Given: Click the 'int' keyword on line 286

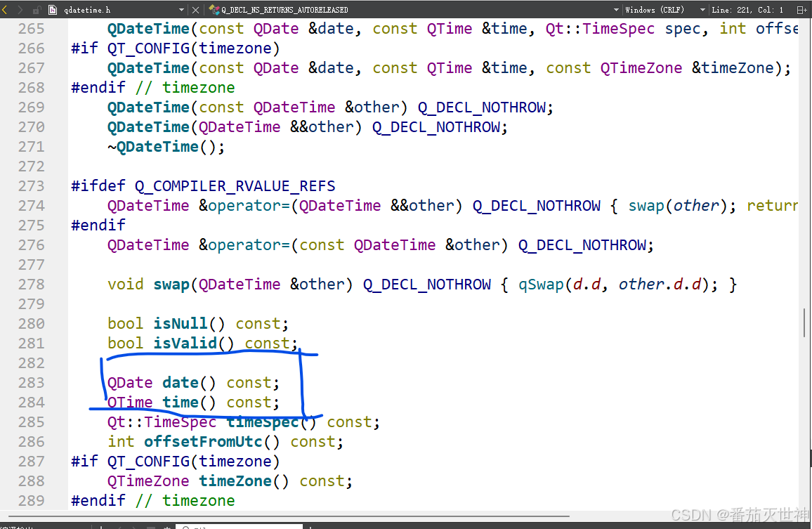Looking at the screenshot, I should coord(121,442).
